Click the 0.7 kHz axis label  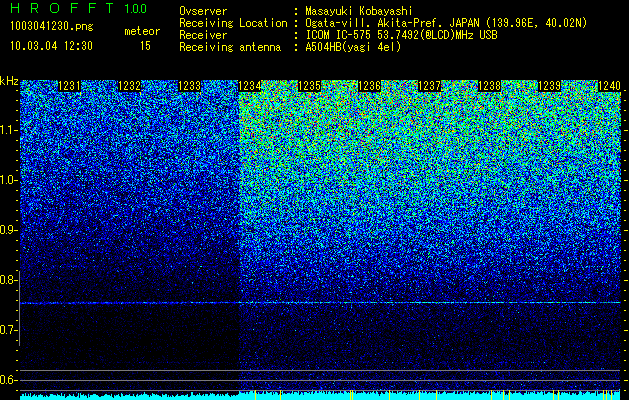(8, 330)
